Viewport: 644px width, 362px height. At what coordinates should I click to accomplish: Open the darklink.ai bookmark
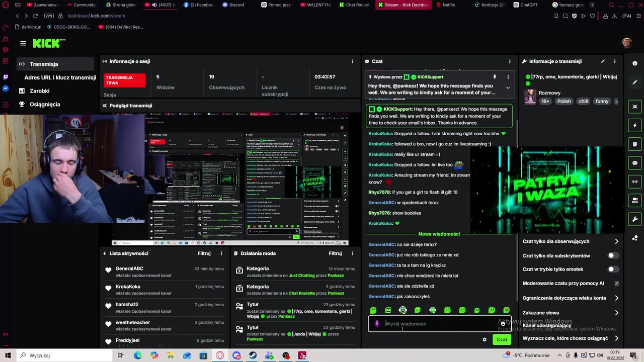coord(28,27)
